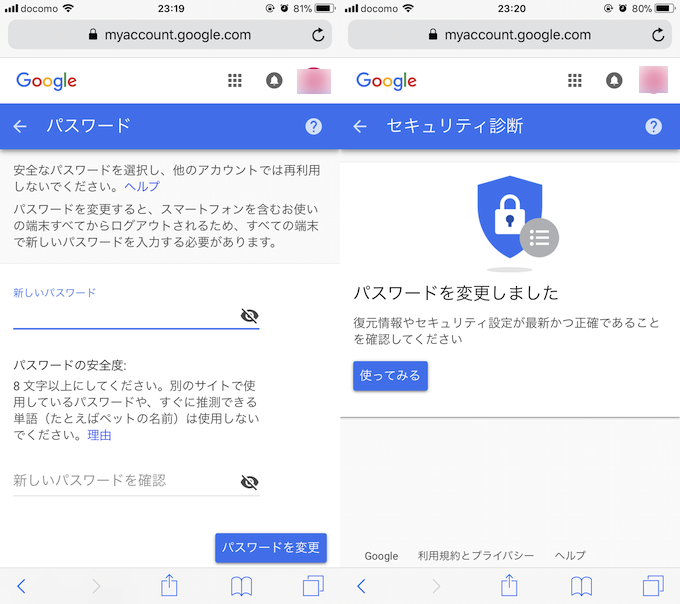Click the パスワードを変更 button
The height and width of the screenshot is (604, 680).
coord(271,548)
